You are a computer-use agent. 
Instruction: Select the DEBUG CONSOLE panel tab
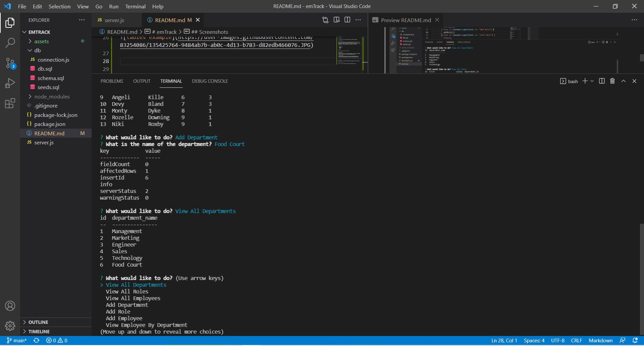(x=210, y=81)
